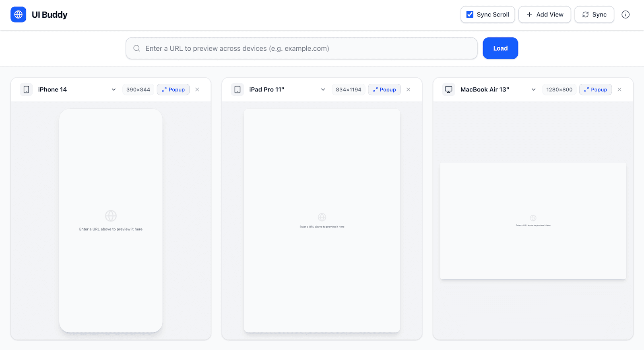
Task: Click MacBook preview text "Enter a URL above"
Action: point(524,226)
